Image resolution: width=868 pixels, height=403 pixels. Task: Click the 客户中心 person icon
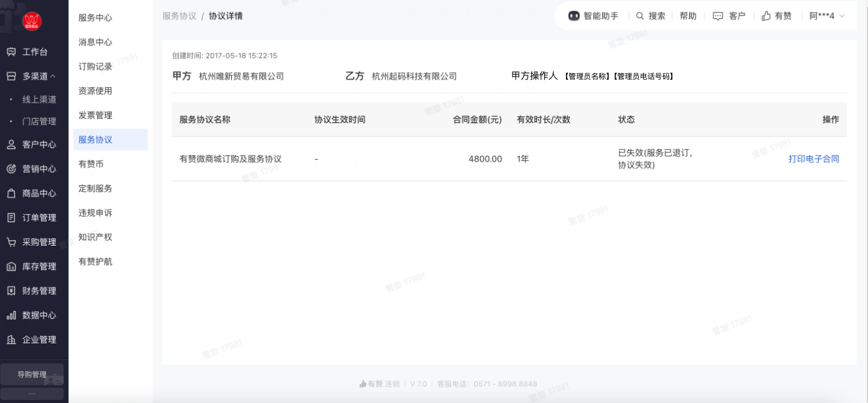[11, 145]
